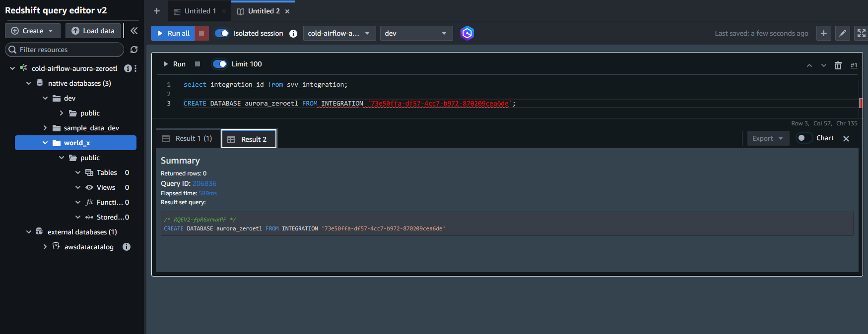Close the Untitled 2 tab

click(x=287, y=11)
